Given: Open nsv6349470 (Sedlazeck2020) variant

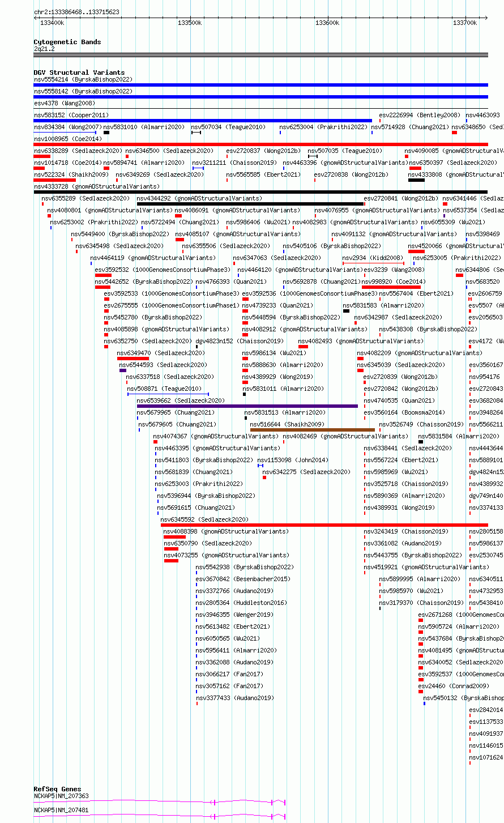Looking at the screenshot, I should click(161, 353).
